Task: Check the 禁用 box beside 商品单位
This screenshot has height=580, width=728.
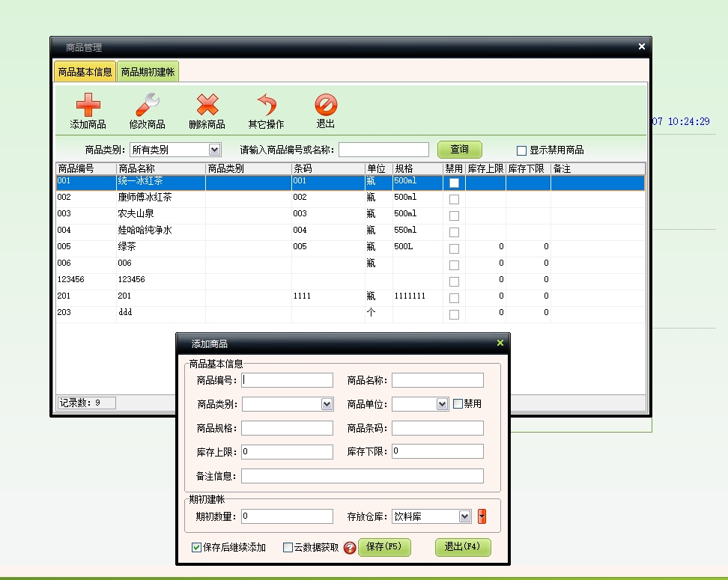Action: coord(458,404)
